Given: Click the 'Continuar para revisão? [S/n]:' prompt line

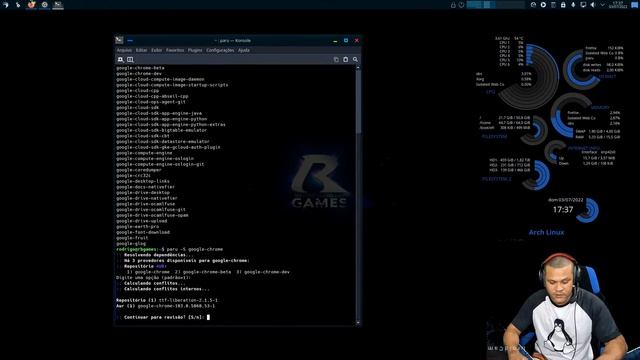Looking at the screenshot, I should pyautogui.click(x=163, y=317).
